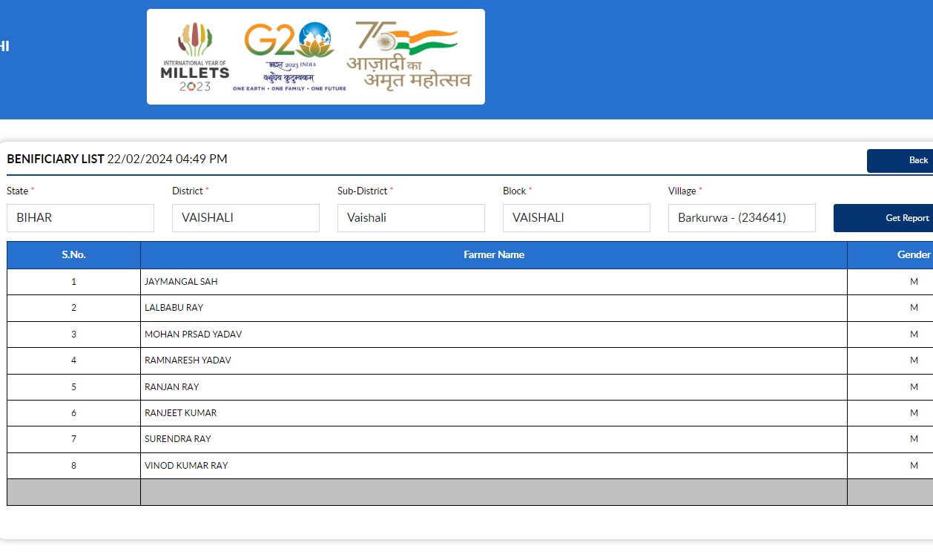Click the Azadi Ka Amrit Mahotsav logo

pos(409,56)
